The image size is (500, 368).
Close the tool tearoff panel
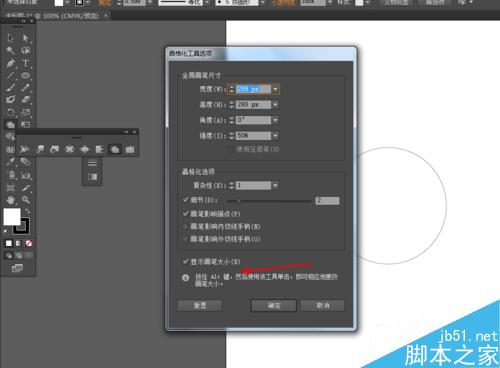(x=134, y=132)
